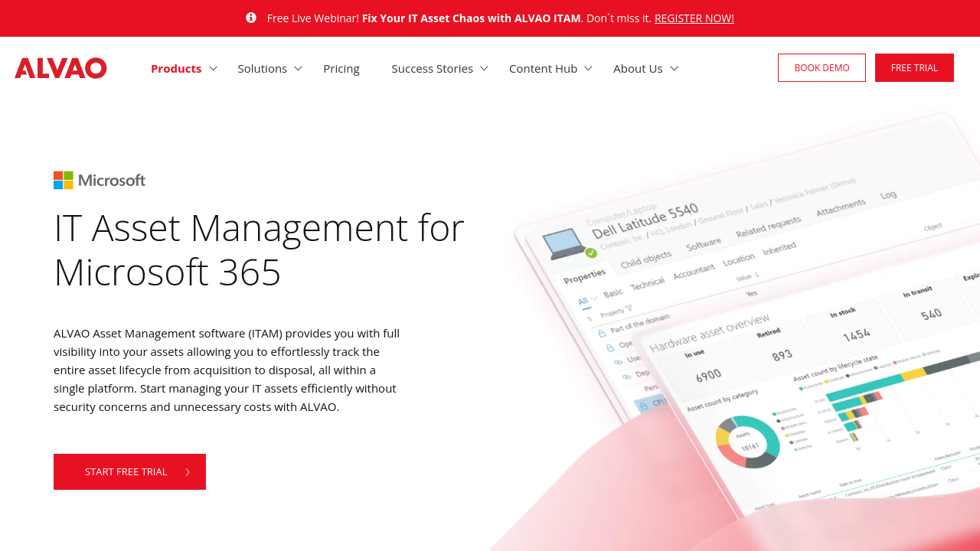Viewport: 980px width, 551px height.
Task: Click the info icon in webinar banner
Action: click(x=251, y=18)
